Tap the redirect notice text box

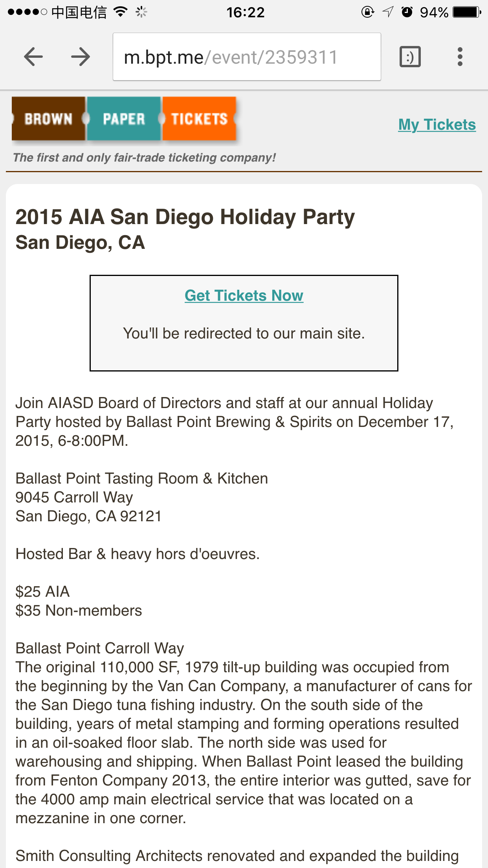tap(244, 323)
